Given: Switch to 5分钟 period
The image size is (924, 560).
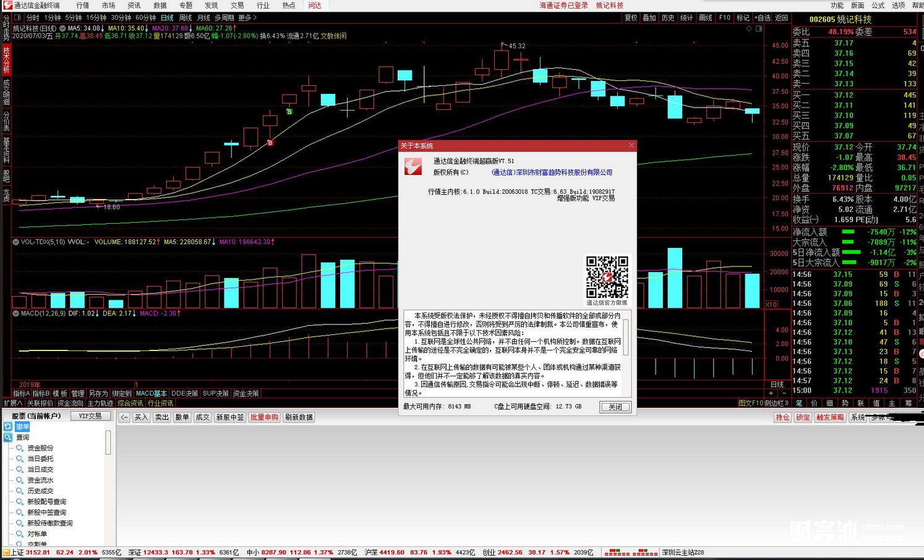Looking at the screenshot, I should point(73,18).
